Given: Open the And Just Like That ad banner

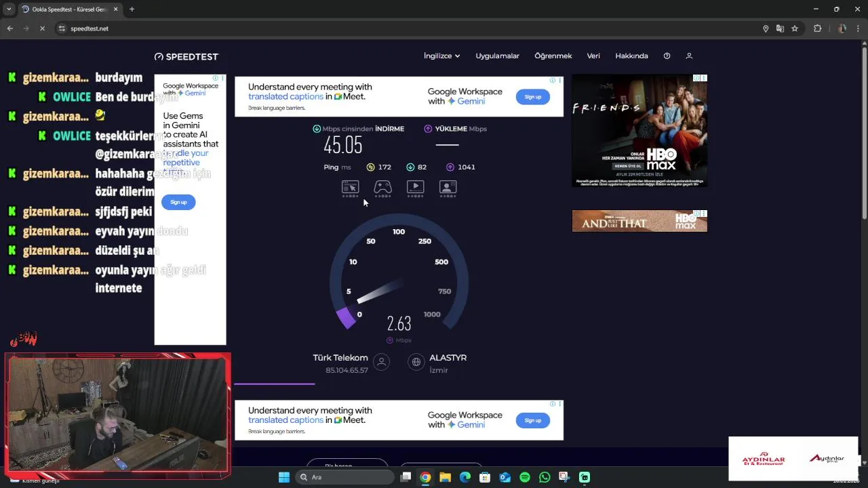Looking at the screenshot, I should (639, 221).
